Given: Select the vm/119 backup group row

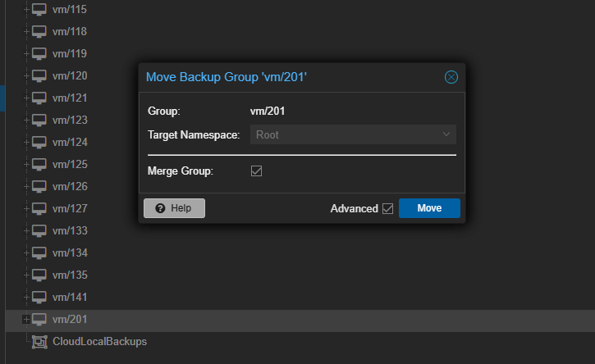Looking at the screenshot, I should (x=70, y=54).
